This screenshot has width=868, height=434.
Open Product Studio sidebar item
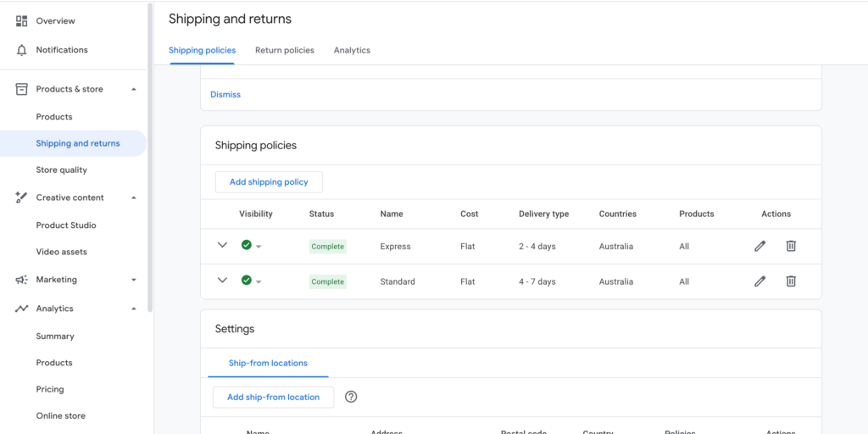pos(66,225)
